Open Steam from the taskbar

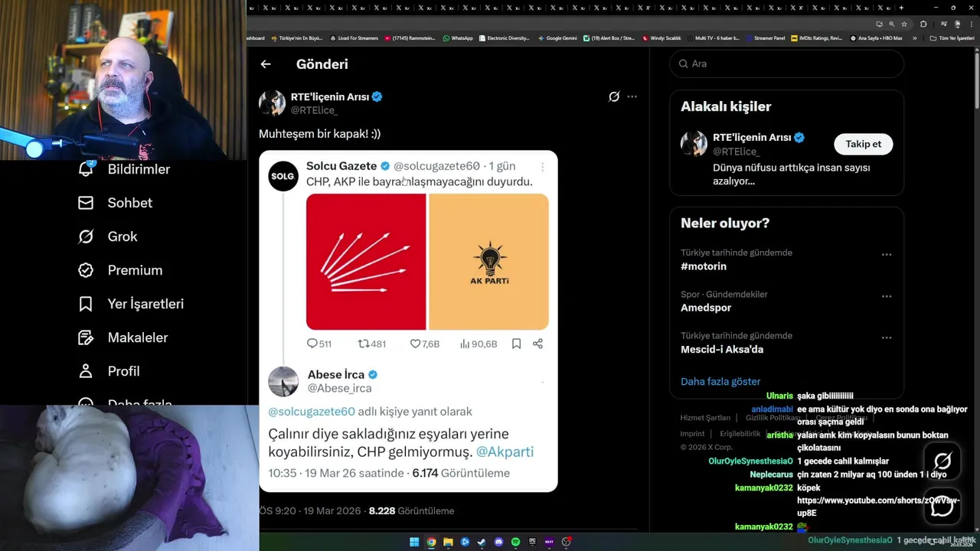coord(482,542)
